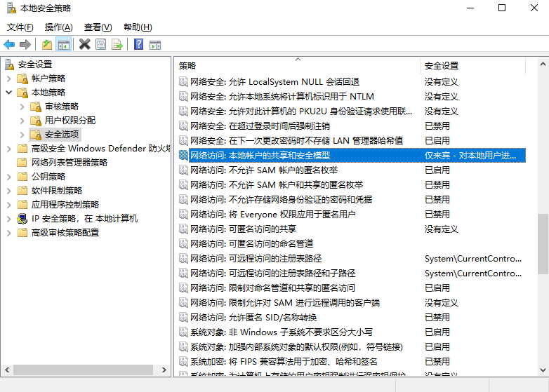Expand the 用户权限分配 node chevron
Viewport: 549px width, 392px height.
(x=22, y=121)
